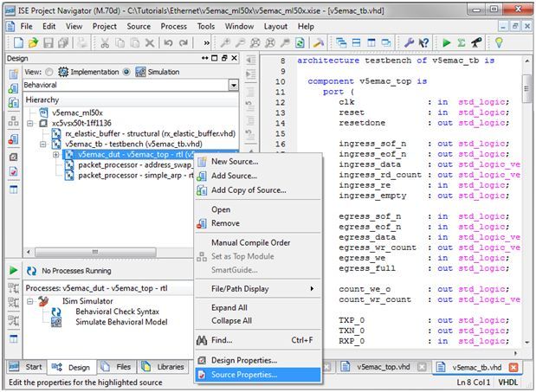Click the Cut scissors toolbar icon
Screen dimensions: 536x392
pos(105,42)
